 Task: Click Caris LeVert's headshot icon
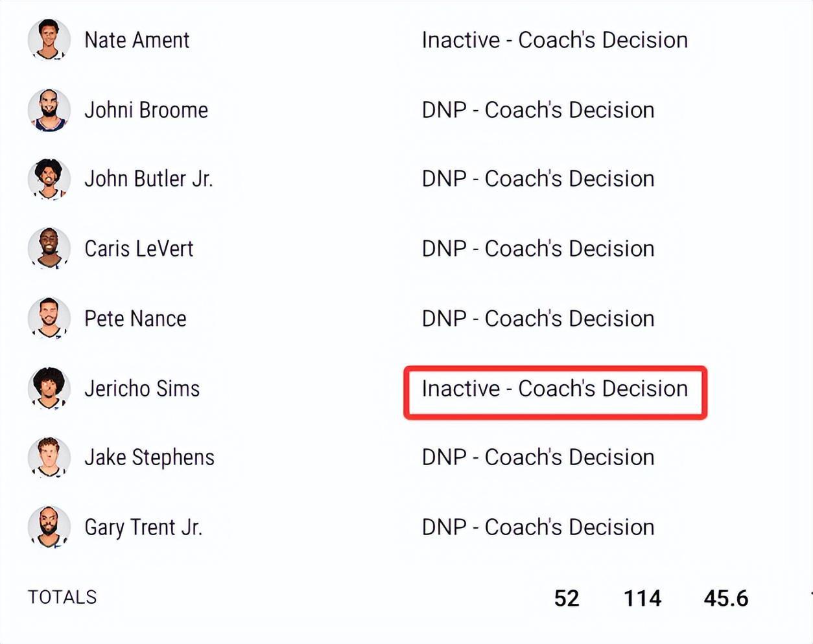click(49, 248)
